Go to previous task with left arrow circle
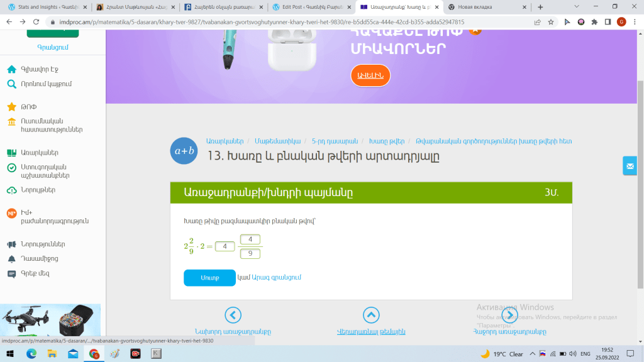The width and height of the screenshot is (644, 362). tap(233, 315)
